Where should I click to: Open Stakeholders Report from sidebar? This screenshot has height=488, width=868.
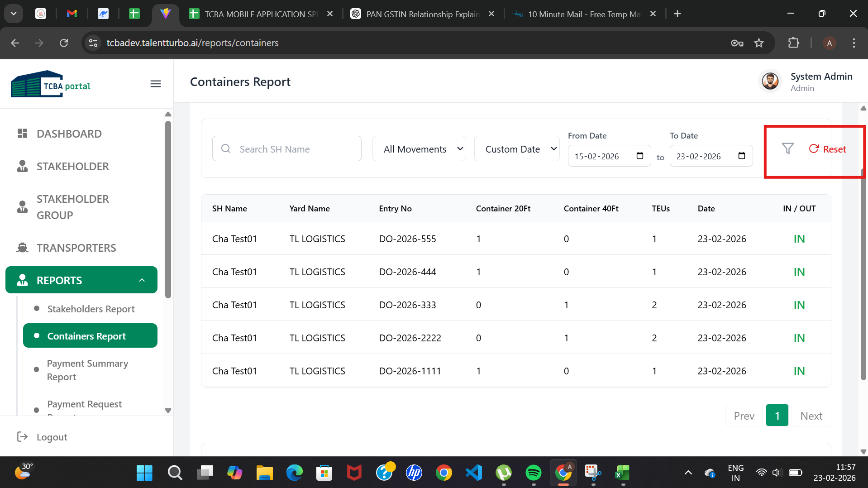click(x=91, y=309)
